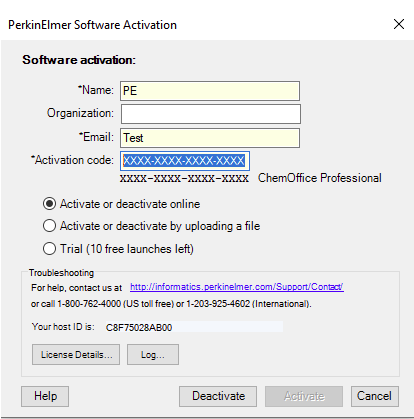Viewport: 414px width, 419px height.
Task: Click the grayed-out Activate button
Action: click(304, 396)
